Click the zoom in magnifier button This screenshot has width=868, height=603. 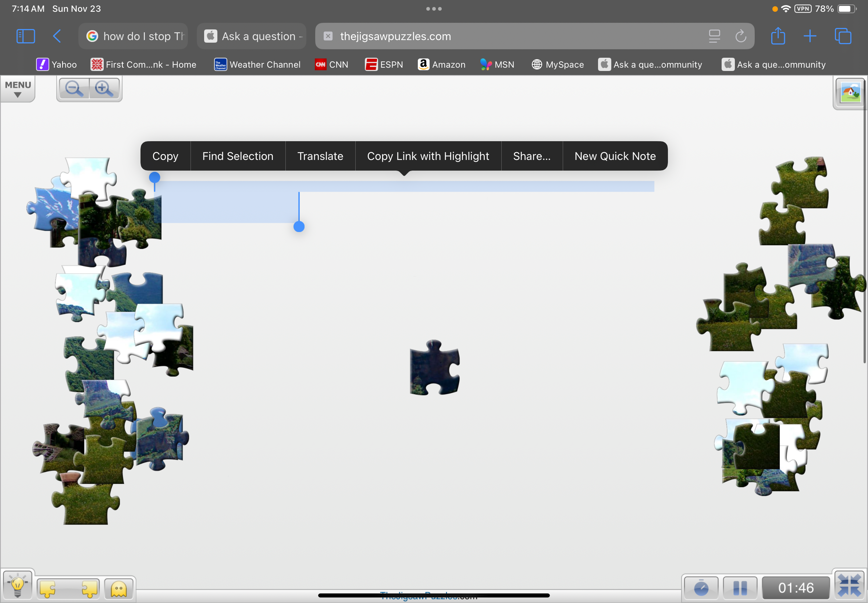click(104, 89)
